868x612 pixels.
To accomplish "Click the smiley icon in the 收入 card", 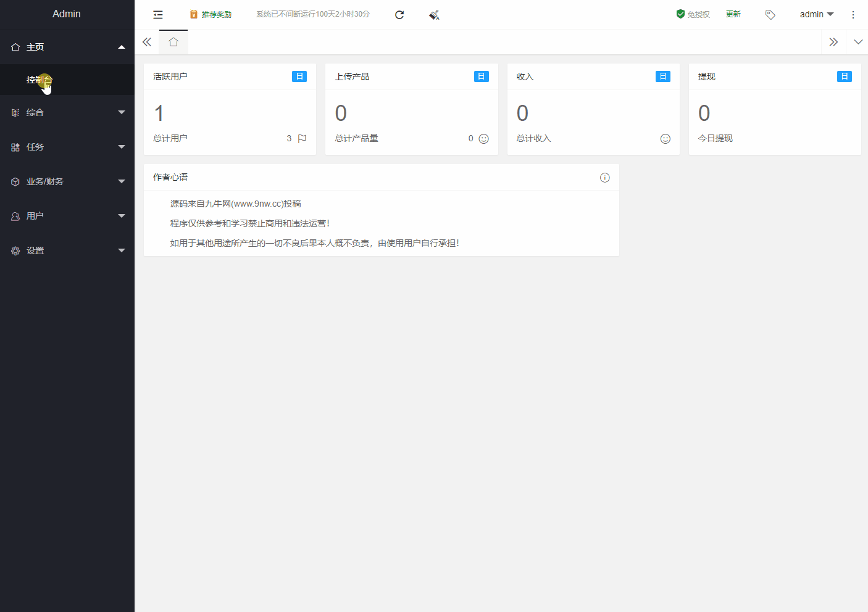I will [x=665, y=139].
